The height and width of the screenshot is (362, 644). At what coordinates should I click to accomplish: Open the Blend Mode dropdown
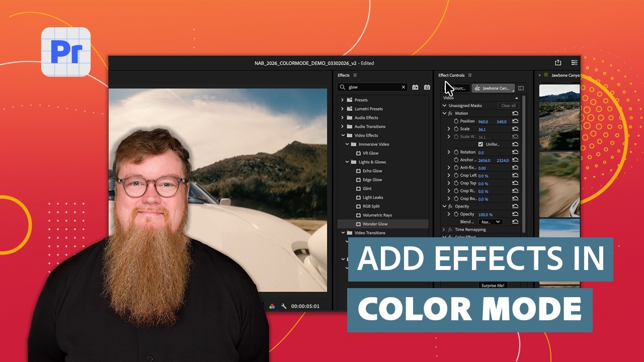click(491, 222)
